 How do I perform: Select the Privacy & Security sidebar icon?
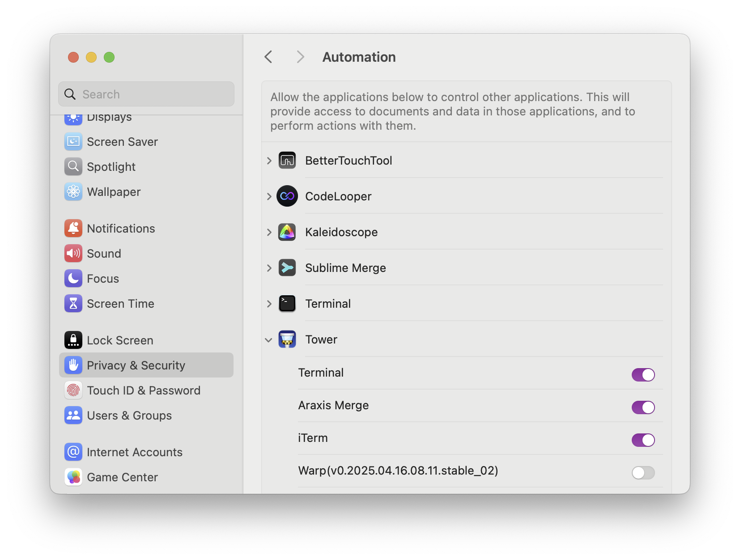tap(73, 365)
